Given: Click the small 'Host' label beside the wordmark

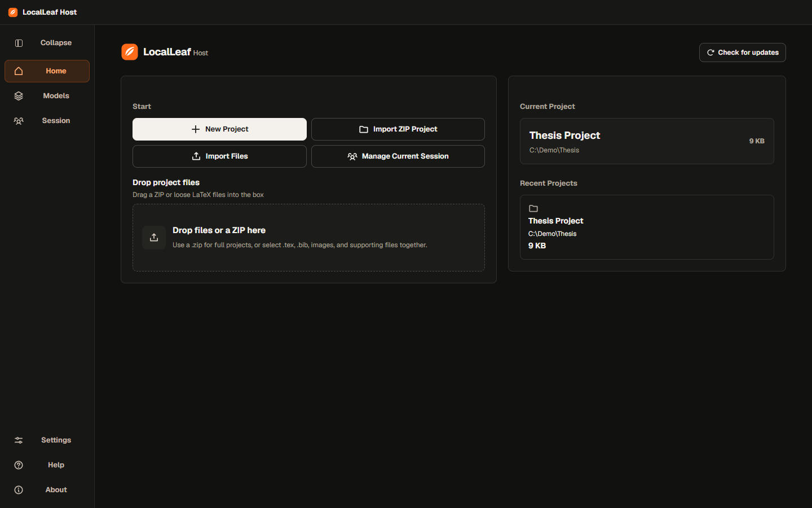Looking at the screenshot, I should point(201,53).
